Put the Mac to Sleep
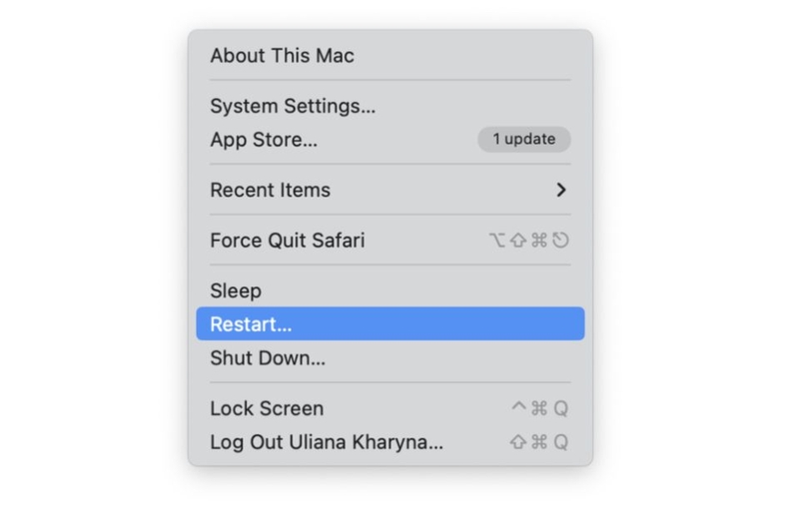 click(236, 290)
